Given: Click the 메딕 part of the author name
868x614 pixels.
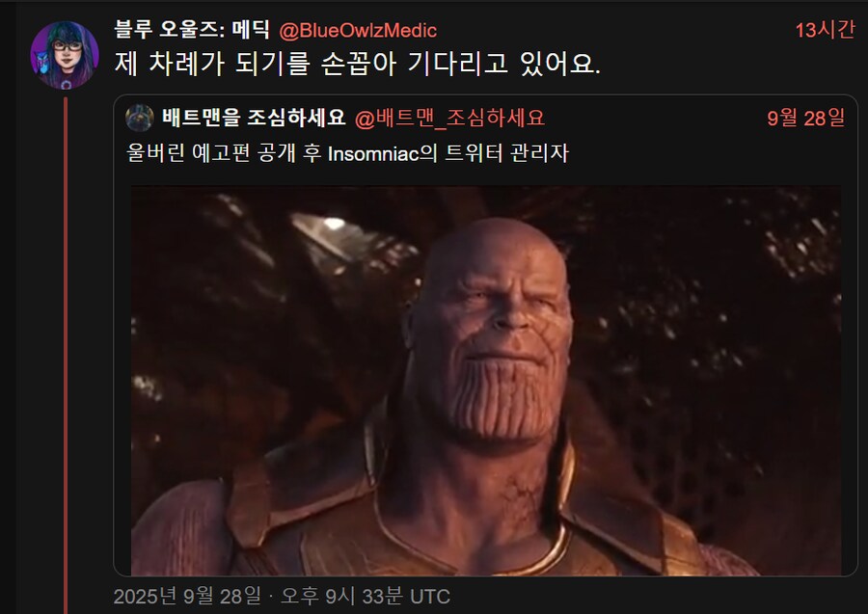Looking at the screenshot, I should [251, 30].
